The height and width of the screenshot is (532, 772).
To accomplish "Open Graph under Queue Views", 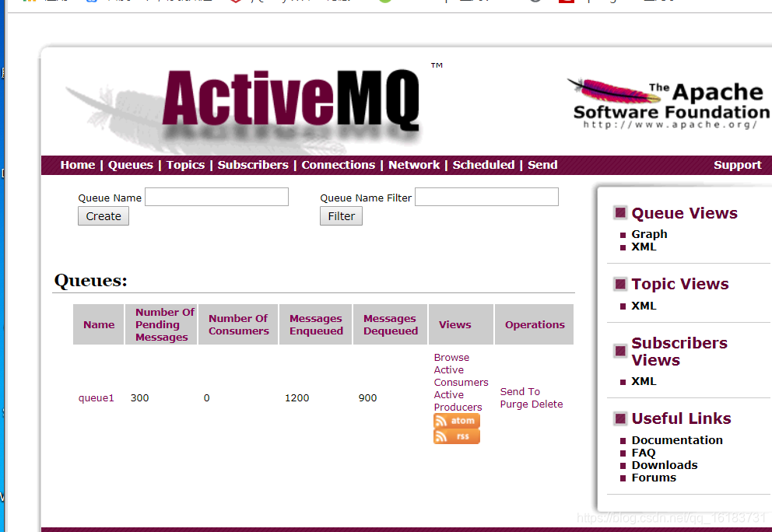I will 649,234.
